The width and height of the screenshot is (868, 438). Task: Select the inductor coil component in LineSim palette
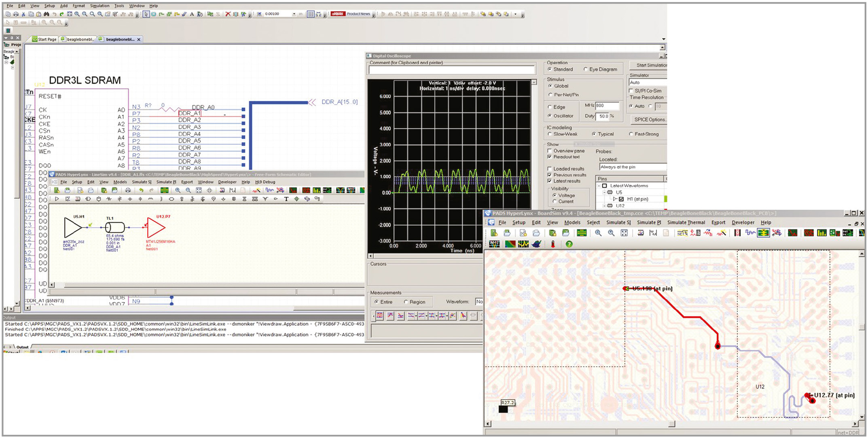tap(150, 199)
